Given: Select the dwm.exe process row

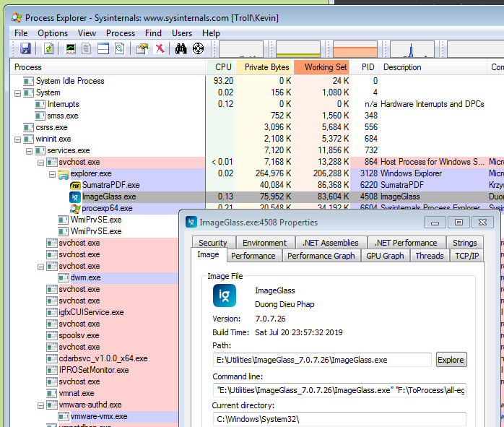Looking at the screenshot, I should 118,278.
